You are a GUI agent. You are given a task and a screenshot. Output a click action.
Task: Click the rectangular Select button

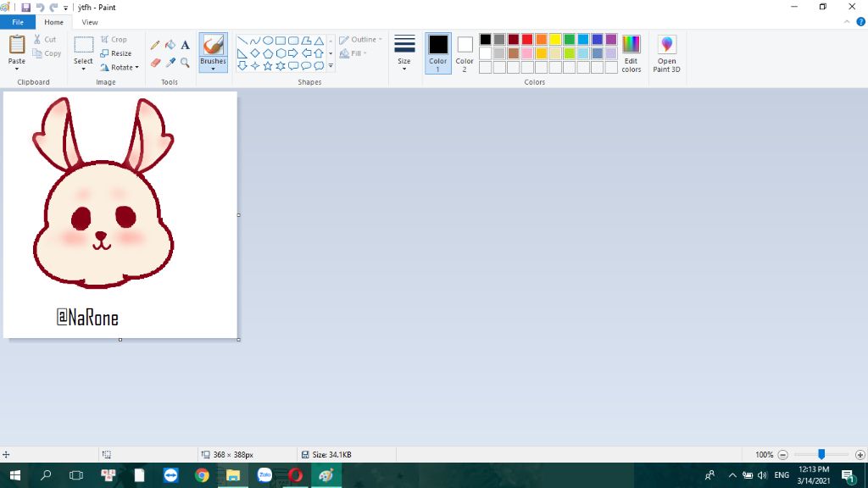tap(84, 46)
